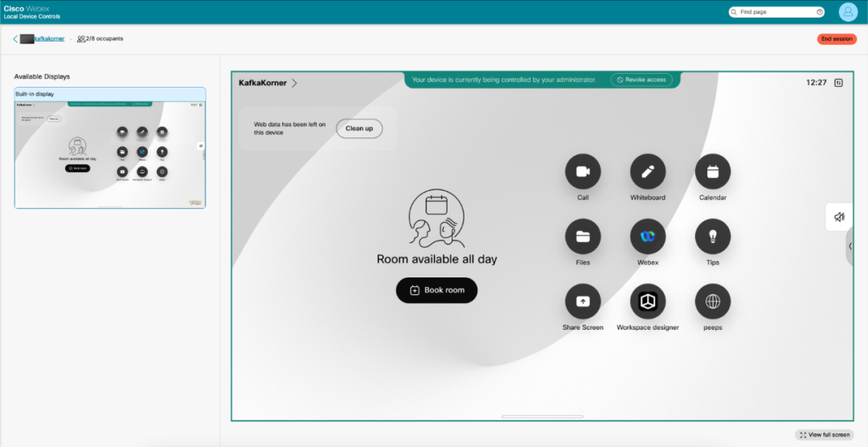Click the calendar illustration above Room available
This screenshot has height=447, width=868.
point(436,218)
